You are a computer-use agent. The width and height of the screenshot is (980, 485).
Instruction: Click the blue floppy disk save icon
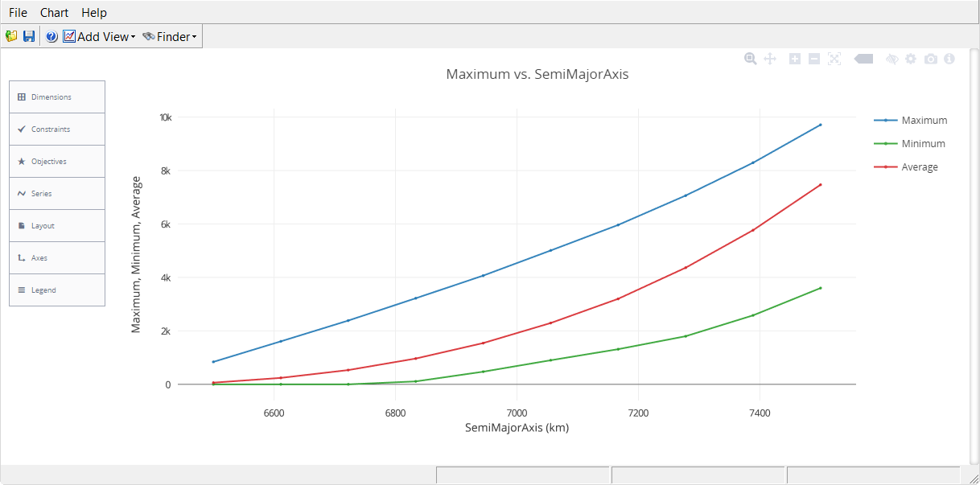[x=29, y=36]
